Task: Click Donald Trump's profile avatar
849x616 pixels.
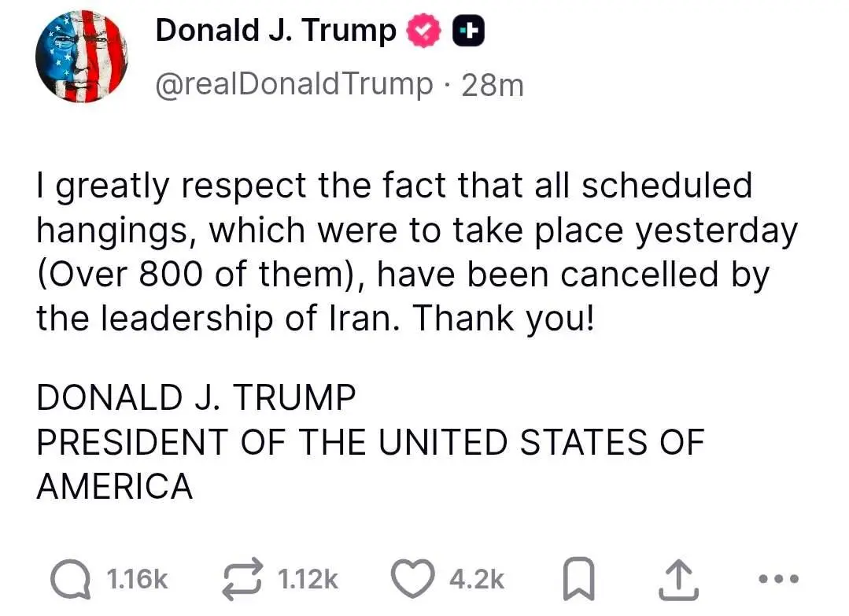Action: [82, 55]
